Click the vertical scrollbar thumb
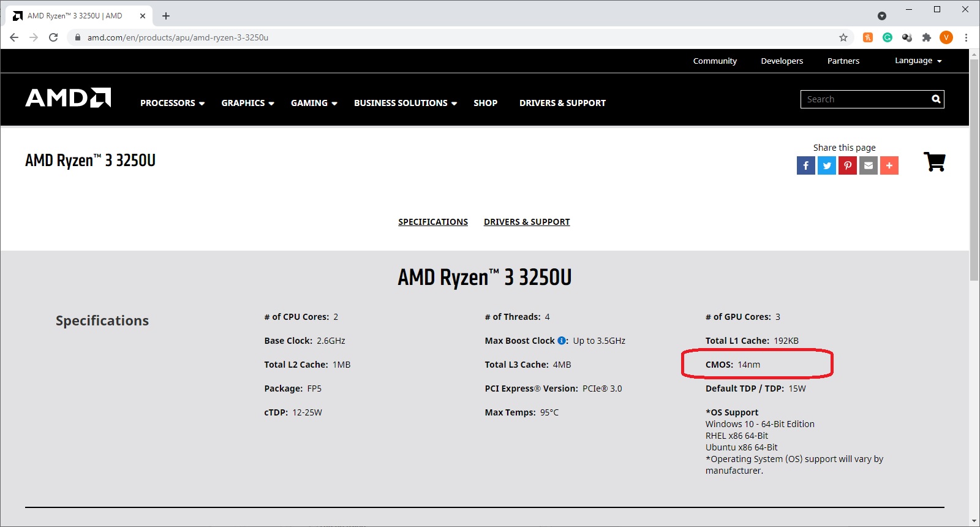Image resolution: width=980 pixels, height=527 pixels. click(974, 170)
